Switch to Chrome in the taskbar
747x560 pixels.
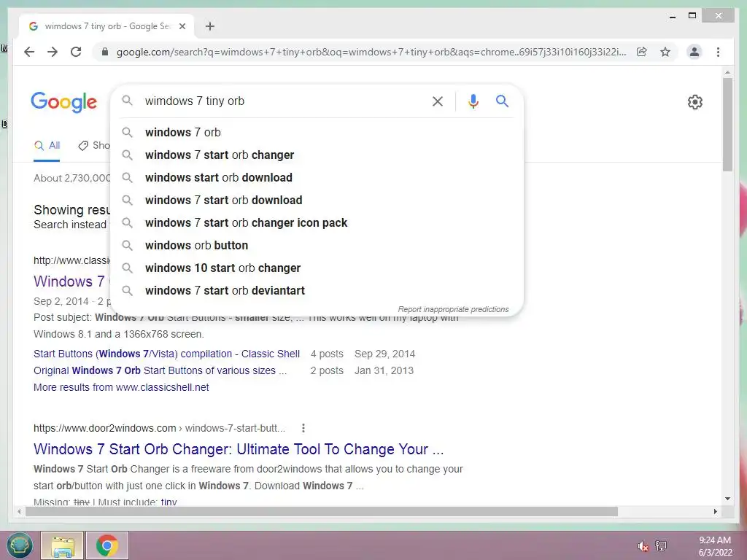click(x=107, y=545)
